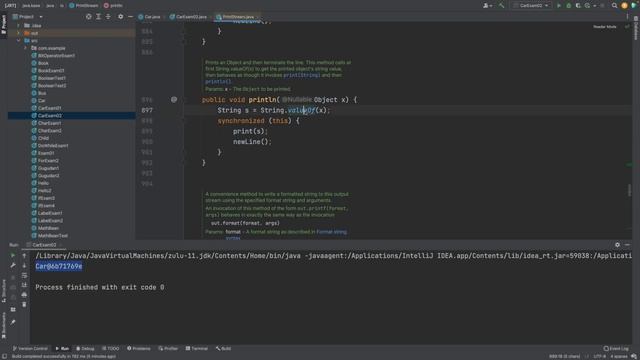Clear all console output with trash icon
This screenshot has height=360, width=640.
24,304
